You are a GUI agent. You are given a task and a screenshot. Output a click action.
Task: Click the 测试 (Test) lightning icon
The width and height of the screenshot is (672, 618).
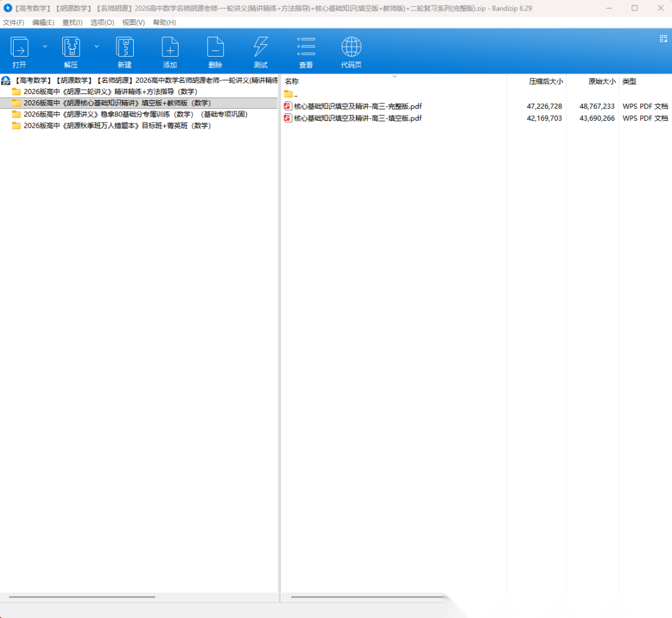point(261,48)
